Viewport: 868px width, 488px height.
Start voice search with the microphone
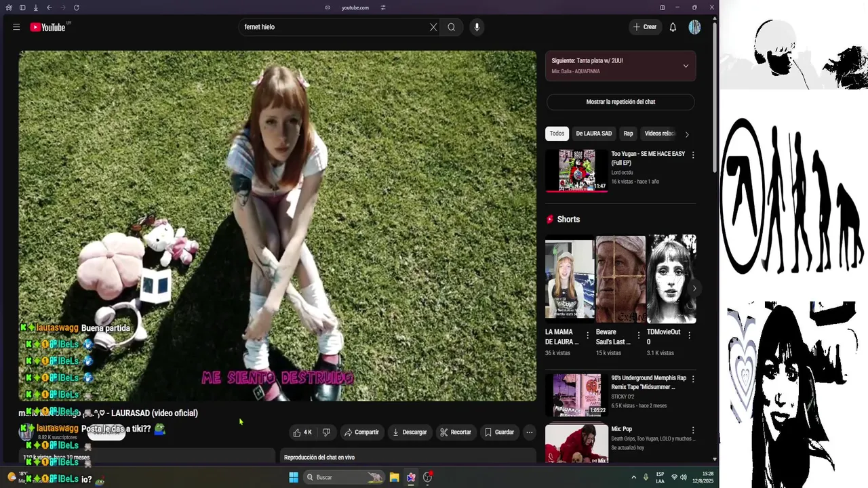[477, 27]
